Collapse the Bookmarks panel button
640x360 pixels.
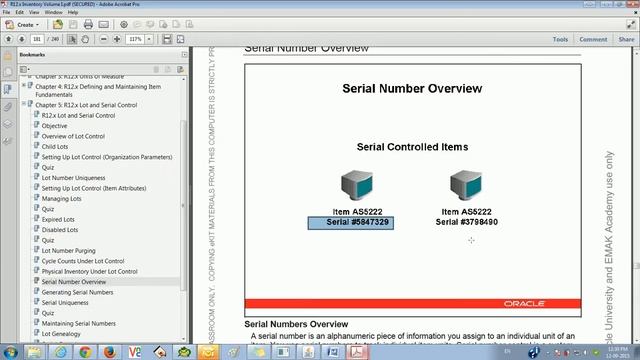click(x=184, y=54)
